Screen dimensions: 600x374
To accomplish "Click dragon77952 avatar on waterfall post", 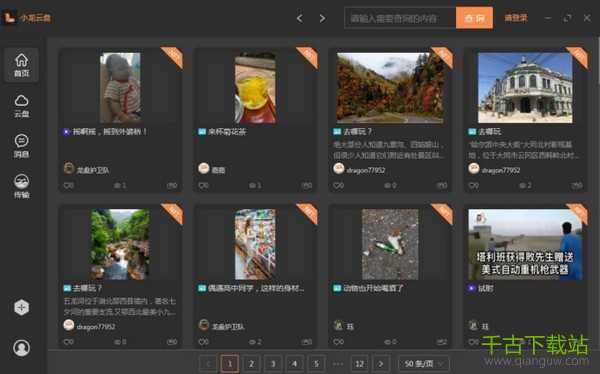I will coord(69,325).
